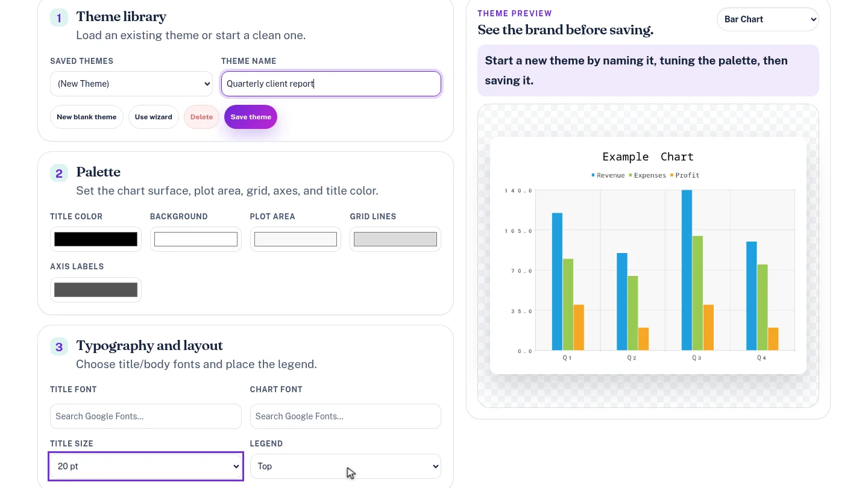Click the Delete theme button

(201, 117)
